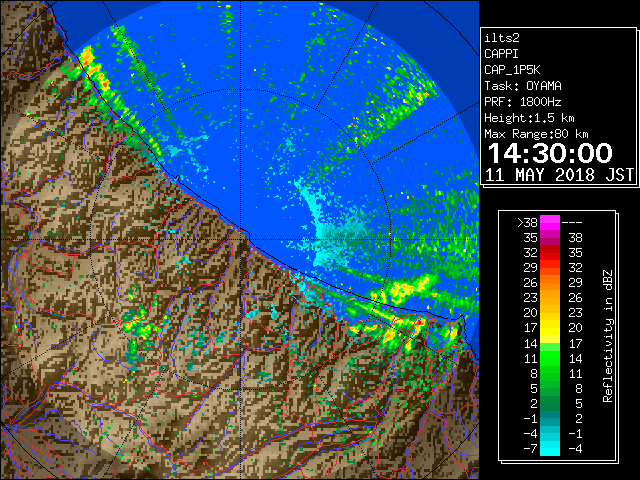Screen dimensions: 640x480
Task: Select the "CAPPI" product text
Action: point(501,54)
